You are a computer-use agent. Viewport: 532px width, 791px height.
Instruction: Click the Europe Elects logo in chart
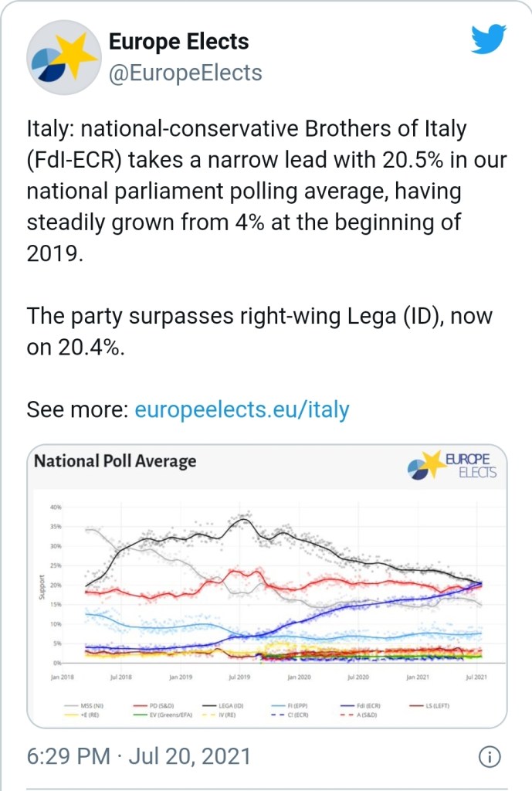click(452, 463)
